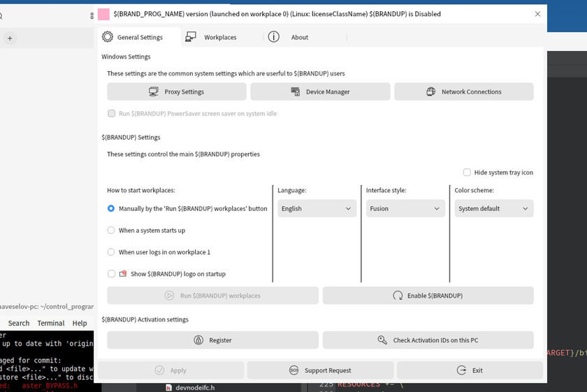Select 'When a system starts up' option
The width and height of the screenshot is (587, 392).
coord(111,230)
